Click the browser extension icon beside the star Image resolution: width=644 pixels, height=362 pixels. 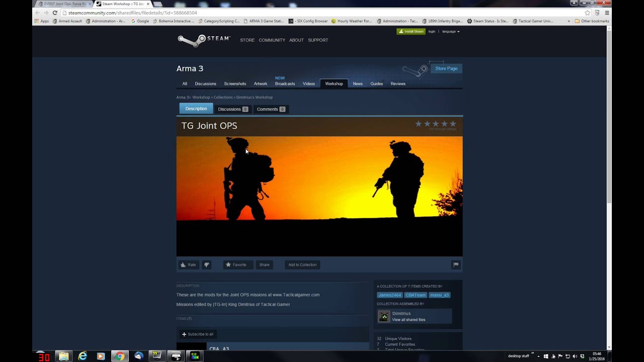point(597,13)
